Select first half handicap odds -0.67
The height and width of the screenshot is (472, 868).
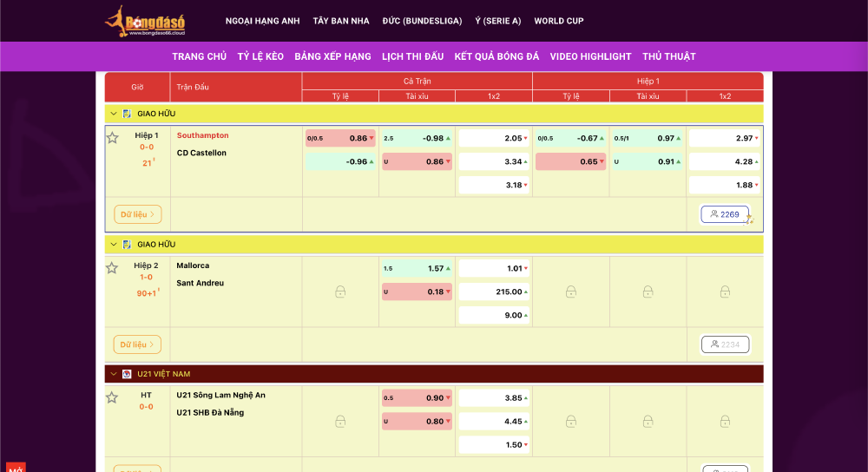click(x=571, y=138)
